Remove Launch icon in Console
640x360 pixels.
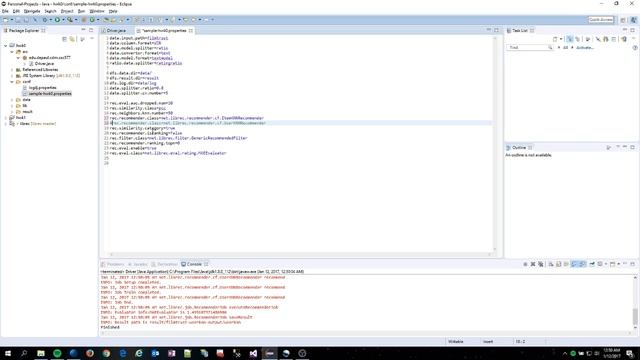click(533, 264)
